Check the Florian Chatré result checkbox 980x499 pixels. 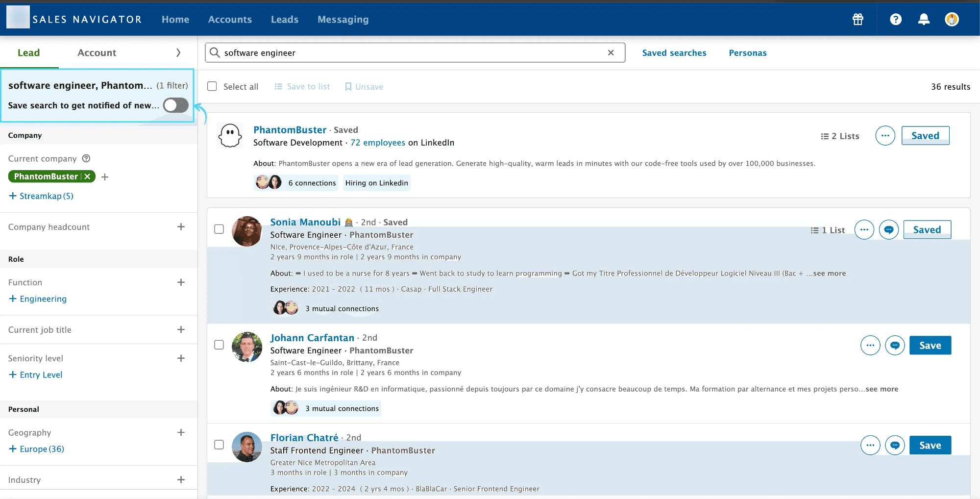pyautogui.click(x=219, y=445)
